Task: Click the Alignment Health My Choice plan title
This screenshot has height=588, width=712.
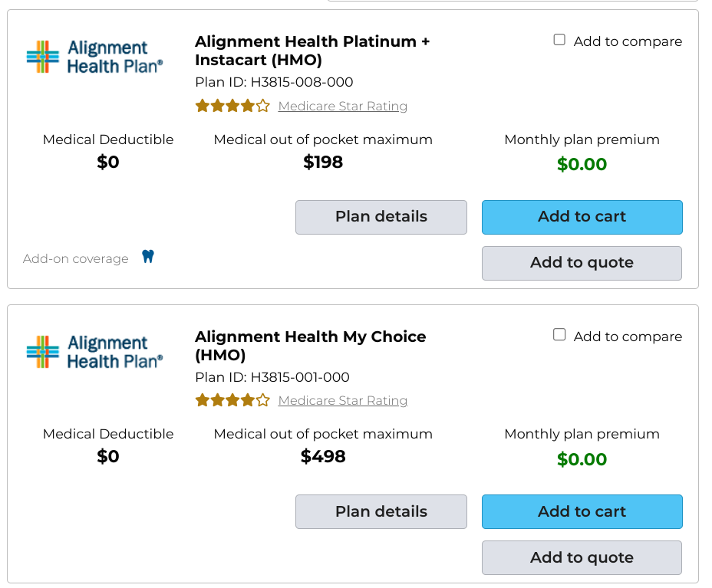Action: click(311, 345)
